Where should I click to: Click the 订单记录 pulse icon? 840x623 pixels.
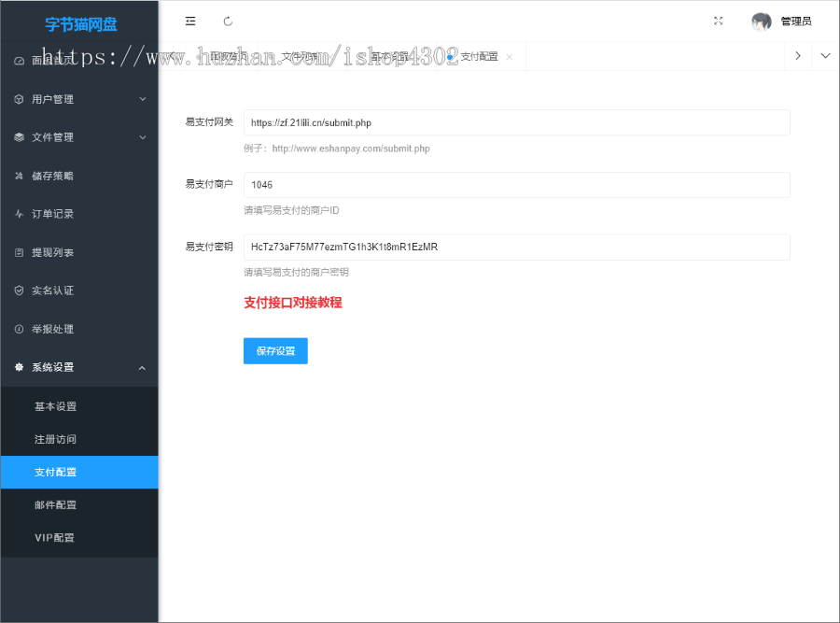pos(19,214)
